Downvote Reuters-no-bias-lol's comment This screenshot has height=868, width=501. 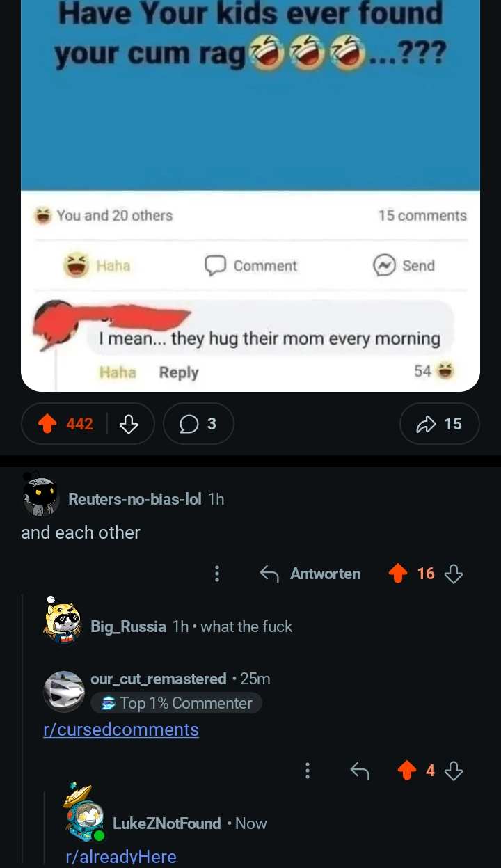pos(454,574)
